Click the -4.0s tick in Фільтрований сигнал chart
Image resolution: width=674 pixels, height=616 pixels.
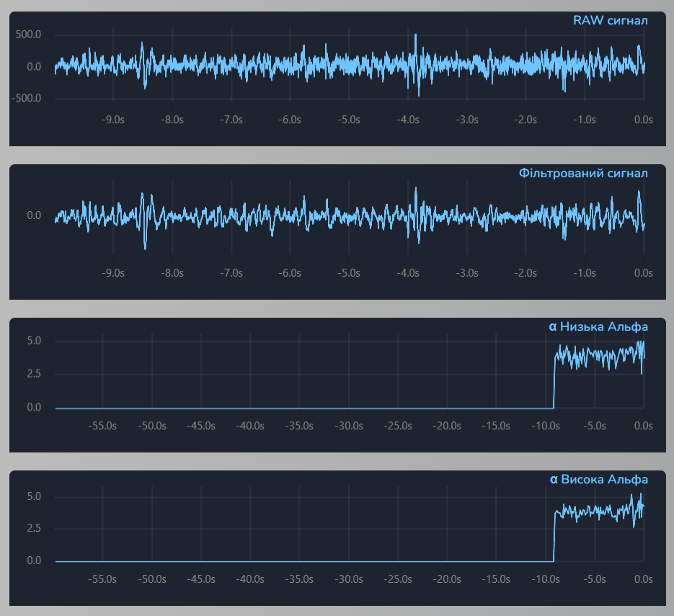click(x=408, y=274)
